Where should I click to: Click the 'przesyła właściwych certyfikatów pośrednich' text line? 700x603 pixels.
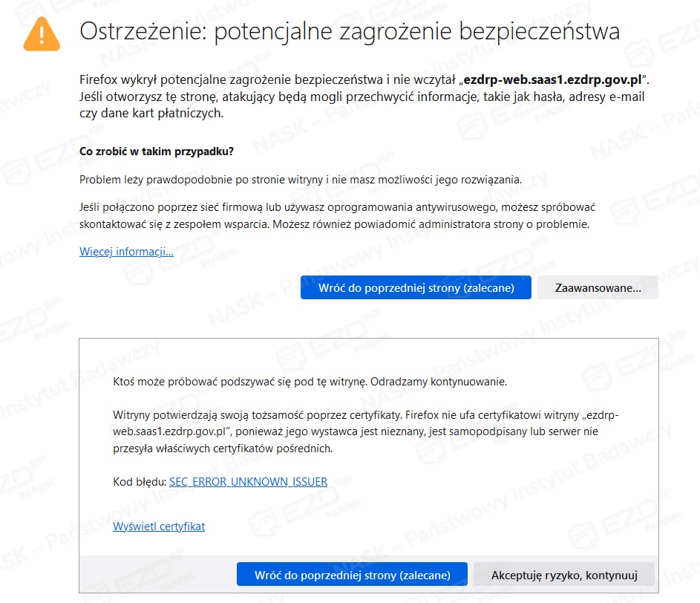tap(223, 449)
